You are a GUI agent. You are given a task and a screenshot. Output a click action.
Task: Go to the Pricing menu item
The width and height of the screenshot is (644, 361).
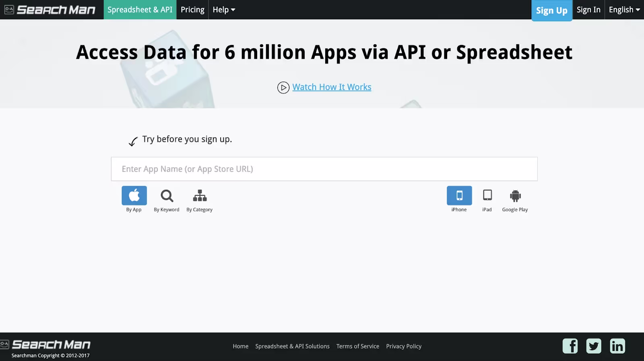[x=192, y=10]
